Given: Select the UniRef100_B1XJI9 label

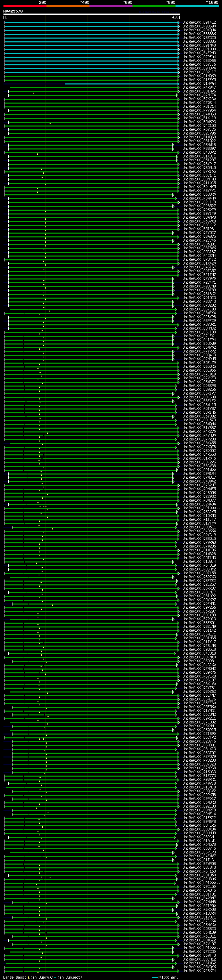Looking at the screenshot, I should click(199, 118).
